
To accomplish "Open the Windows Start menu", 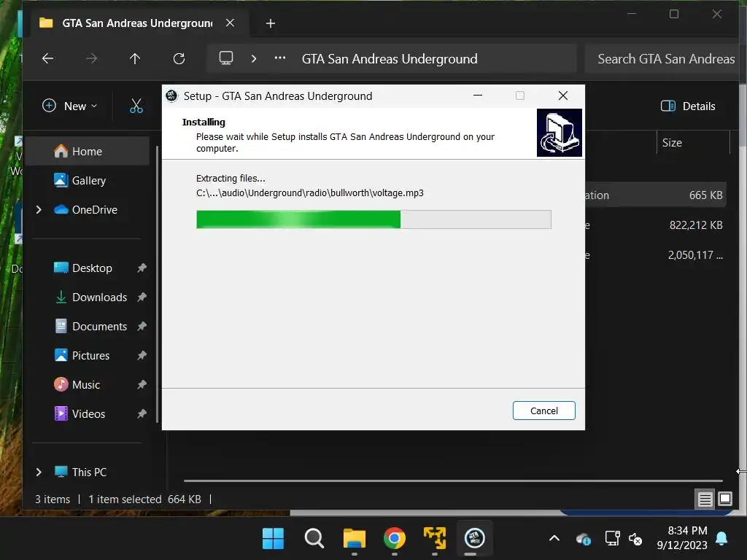I will pyautogui.click(x=273, y=539).
